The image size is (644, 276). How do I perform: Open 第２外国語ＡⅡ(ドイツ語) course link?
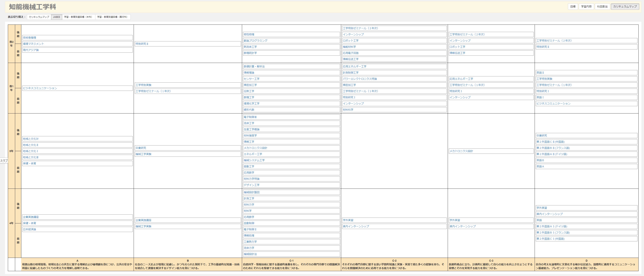pos(552,154)
